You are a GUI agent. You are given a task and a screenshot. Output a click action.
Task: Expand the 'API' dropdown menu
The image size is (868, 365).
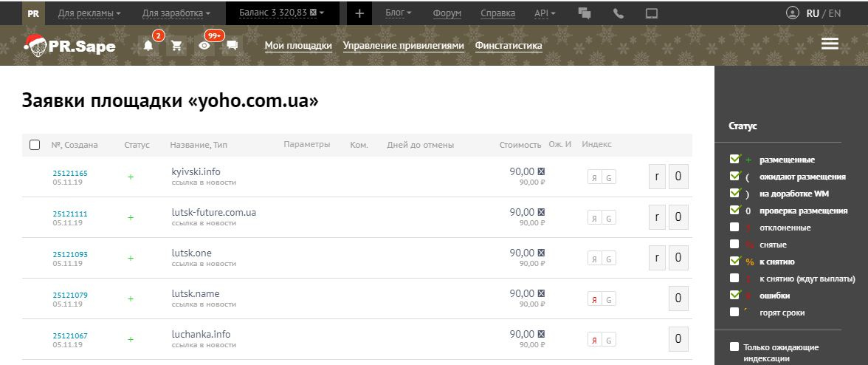545,13
